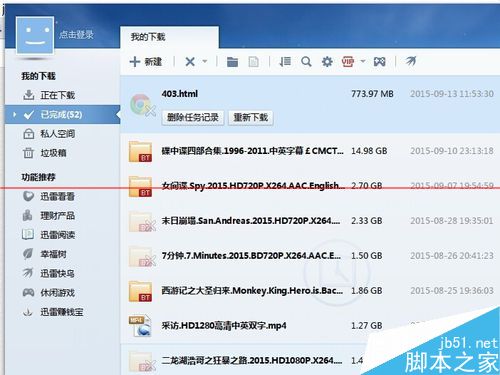This screenshot has width=500, height=375.
Task: Click the faded folder icon of 7分钟
Action: [142, 257]
